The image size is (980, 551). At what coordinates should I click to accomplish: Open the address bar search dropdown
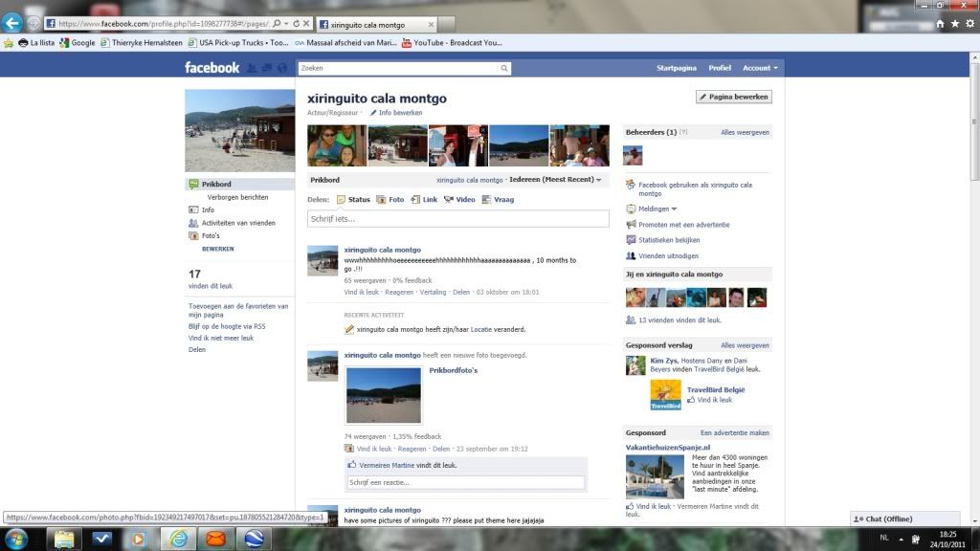pyautogui.click(x=286, y=24)
